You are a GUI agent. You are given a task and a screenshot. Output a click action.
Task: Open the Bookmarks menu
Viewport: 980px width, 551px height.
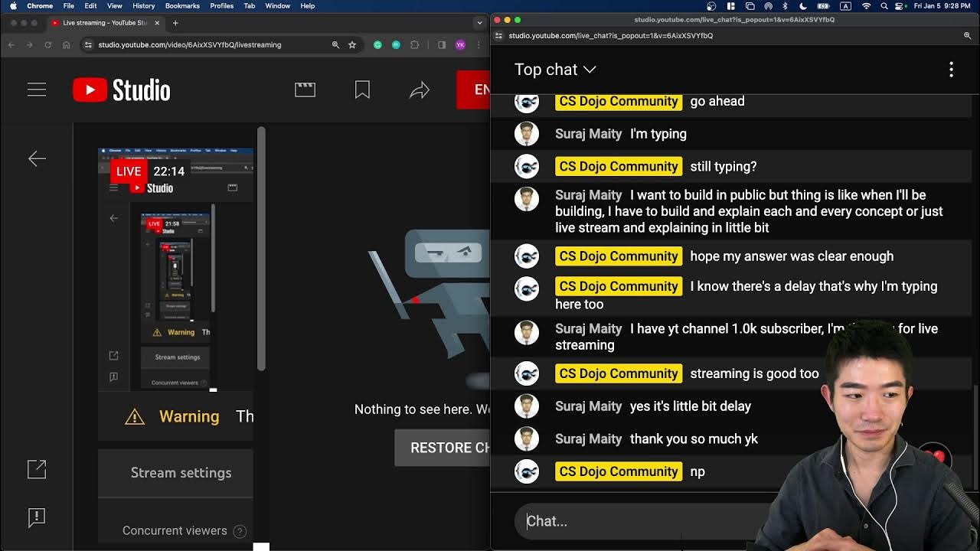click(182, 6)
